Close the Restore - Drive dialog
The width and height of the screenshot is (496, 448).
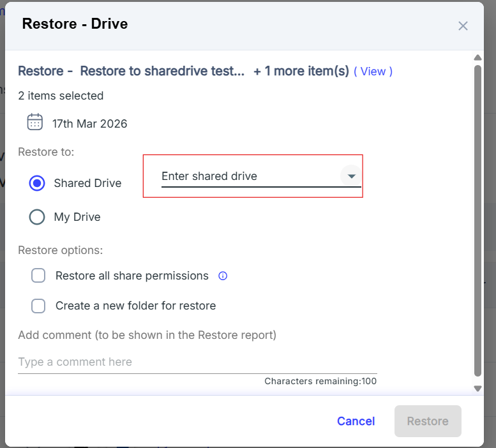coord(463,26)
